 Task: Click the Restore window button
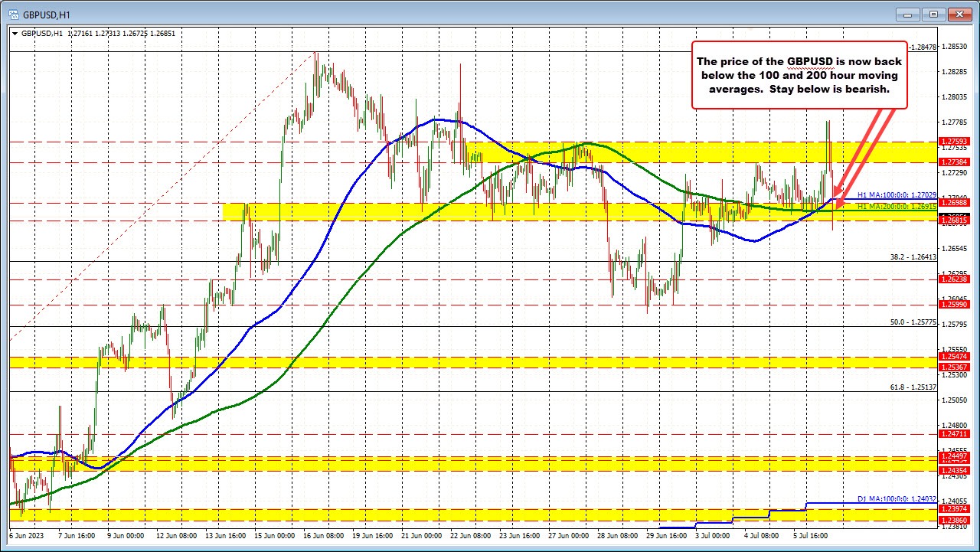coord(933,14)
